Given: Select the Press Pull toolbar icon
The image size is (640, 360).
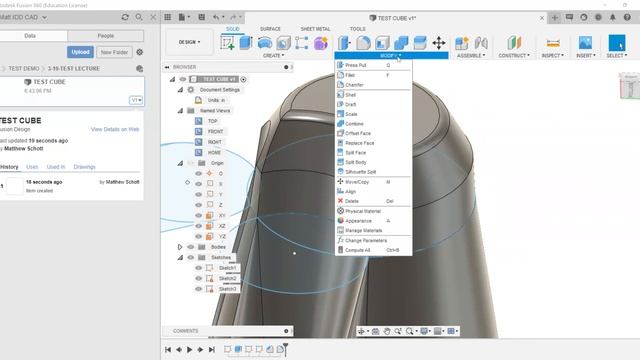Looking at the screenshot, I should click(344, 43).
